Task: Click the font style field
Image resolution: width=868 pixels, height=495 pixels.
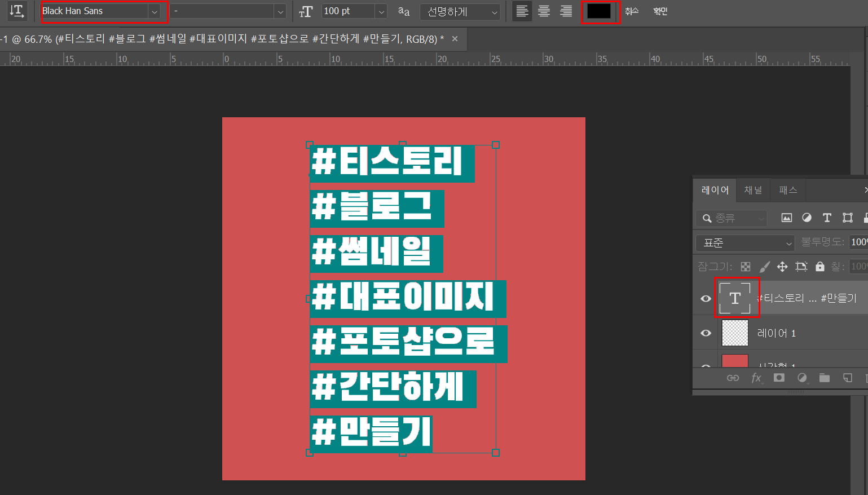Action: [x=222, y=11]
